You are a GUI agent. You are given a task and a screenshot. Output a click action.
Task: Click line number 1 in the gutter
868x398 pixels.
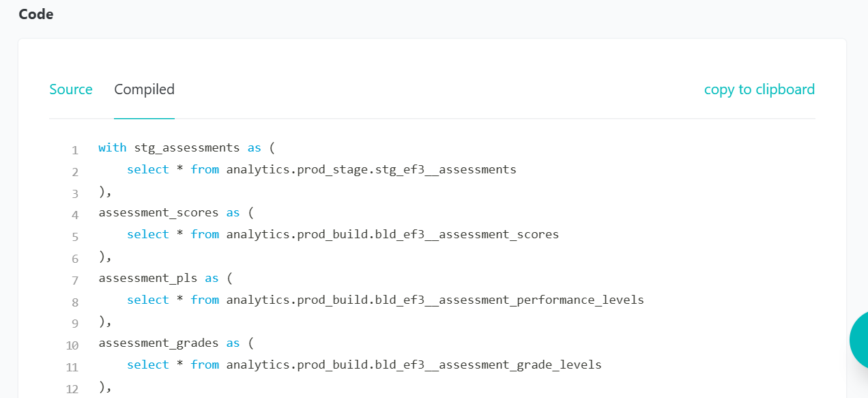coord(75,149)
